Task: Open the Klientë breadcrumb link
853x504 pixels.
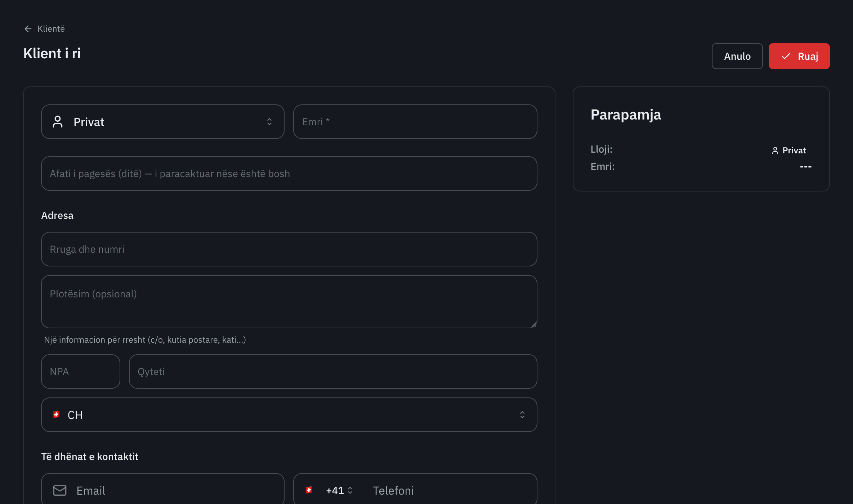Action: (x=51, y=29)
